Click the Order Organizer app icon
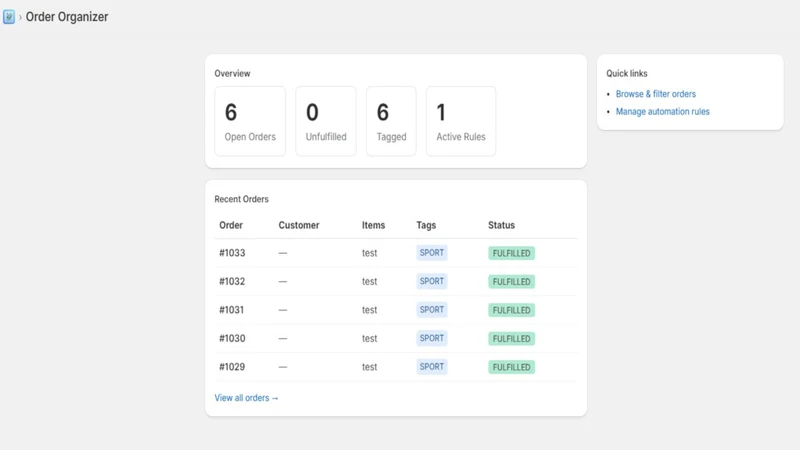Screen dimensions: 800x450 point(9,17)
